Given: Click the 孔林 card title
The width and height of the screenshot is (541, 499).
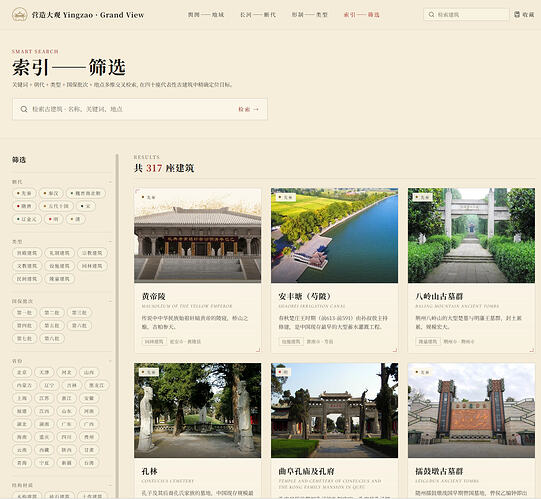Looking at the screenshot, I should [149, 471].
